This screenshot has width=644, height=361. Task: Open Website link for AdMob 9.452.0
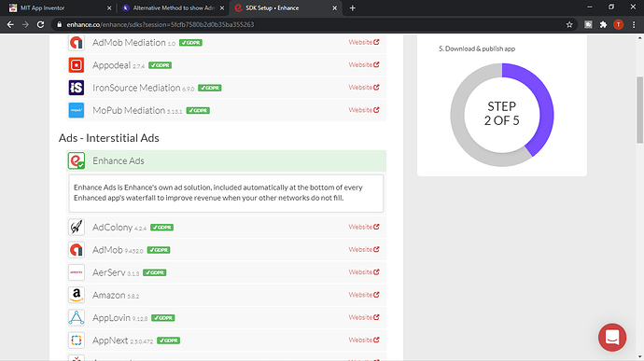(x=364, y=249)
